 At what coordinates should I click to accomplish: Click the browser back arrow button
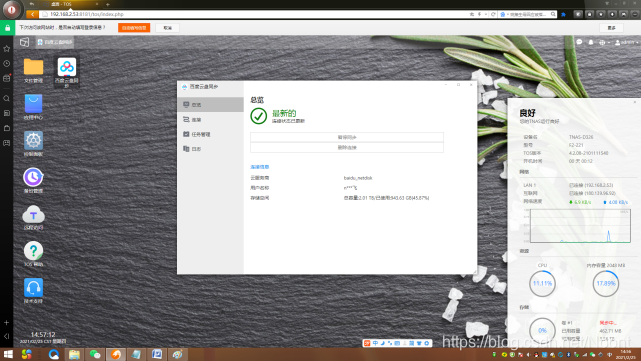click(32, 14)
